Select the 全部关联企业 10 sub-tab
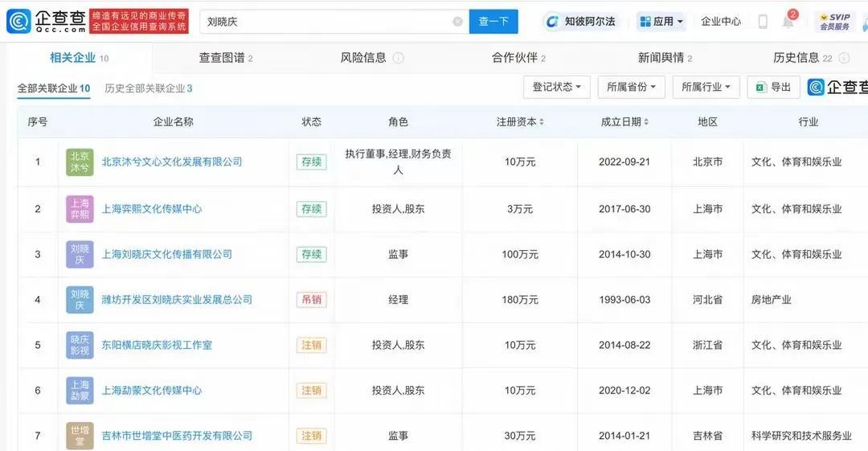This screenshot has width=868, height=451. point(54,88)
